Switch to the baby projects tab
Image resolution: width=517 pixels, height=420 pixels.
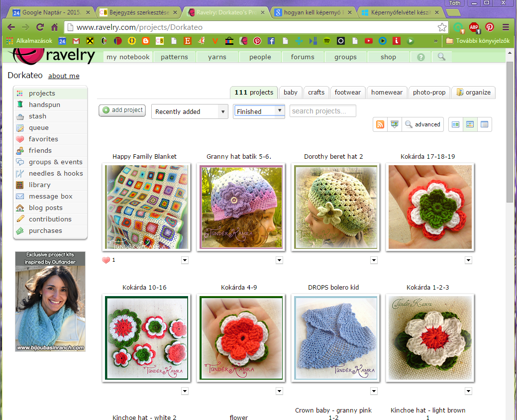tap(291, 92)
